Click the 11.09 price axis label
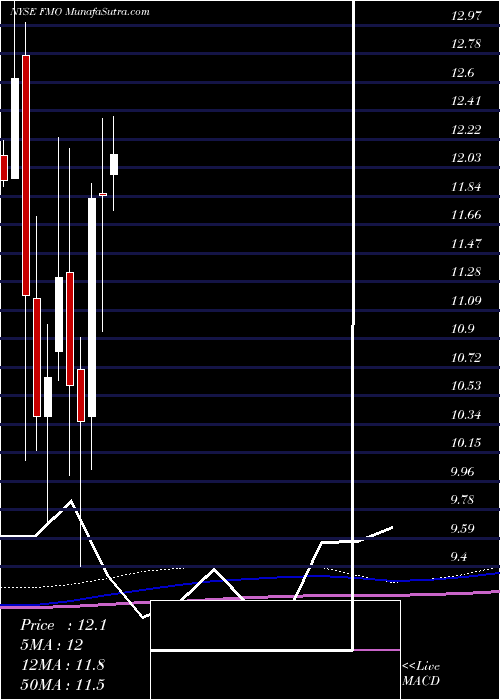The width and height of the screenshot is (500, 700). 467,300
